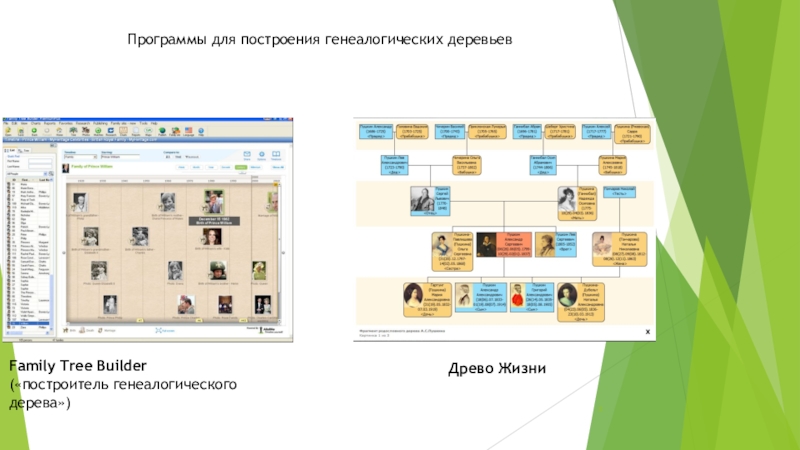This screenshot has height=450, width=800.
Task: Click the Пушкин Лев Сергеевич <Брат> card
Action: coord(556,244)
